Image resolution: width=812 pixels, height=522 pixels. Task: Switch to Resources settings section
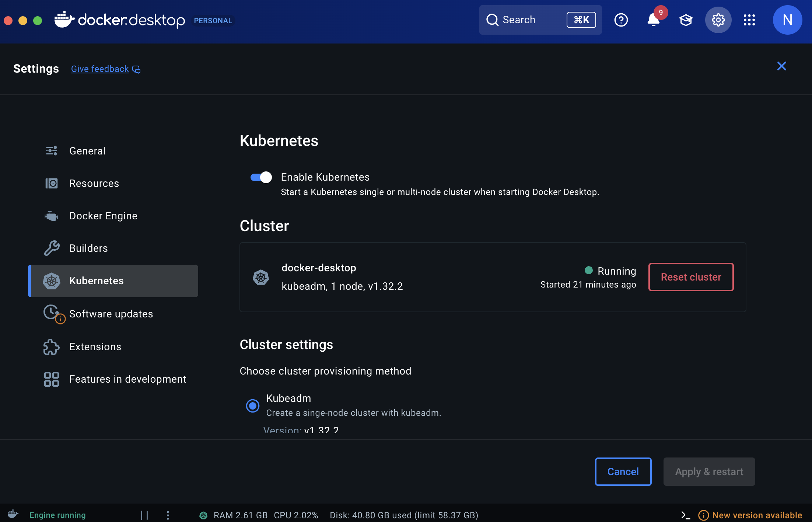(x=94, y=183)
